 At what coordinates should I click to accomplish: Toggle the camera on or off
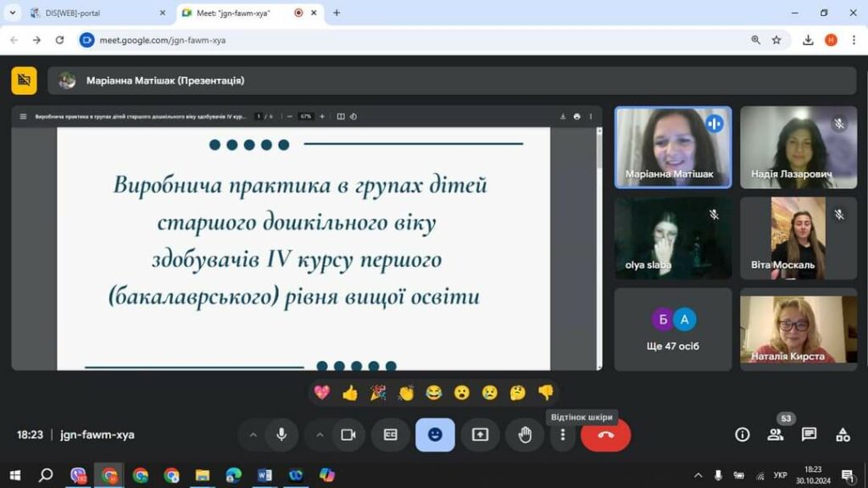click(348, 435)
